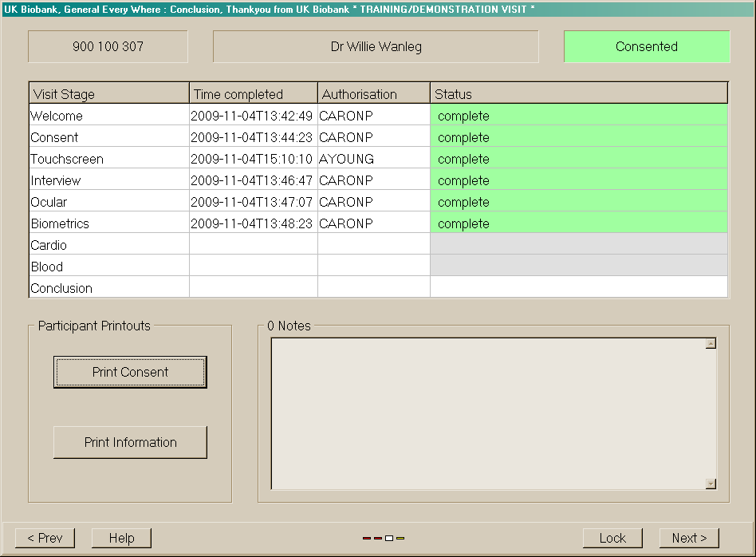Advance using the Next button

click(689, 538)
